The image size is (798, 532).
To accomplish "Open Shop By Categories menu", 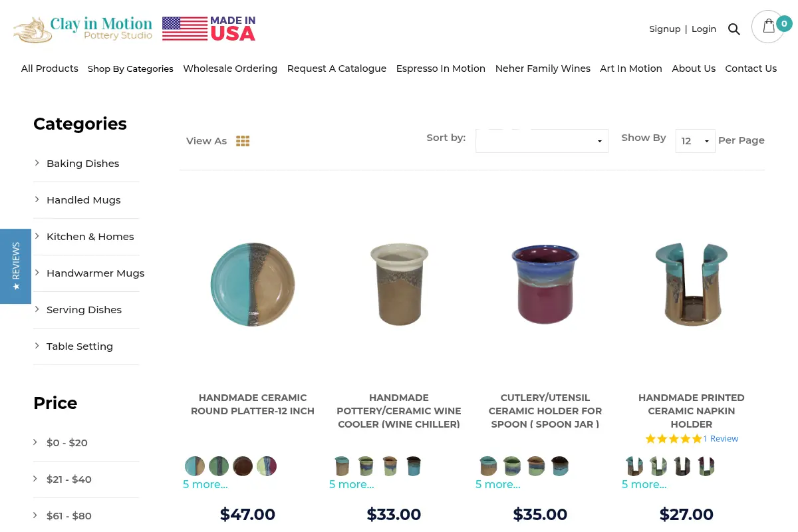I will [130, 68].
